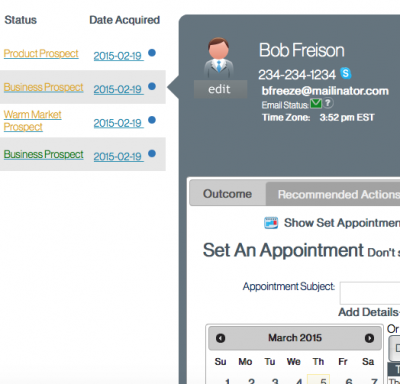
Task: Click the green email status envelope icon
Action: click(x=315, y=104)
